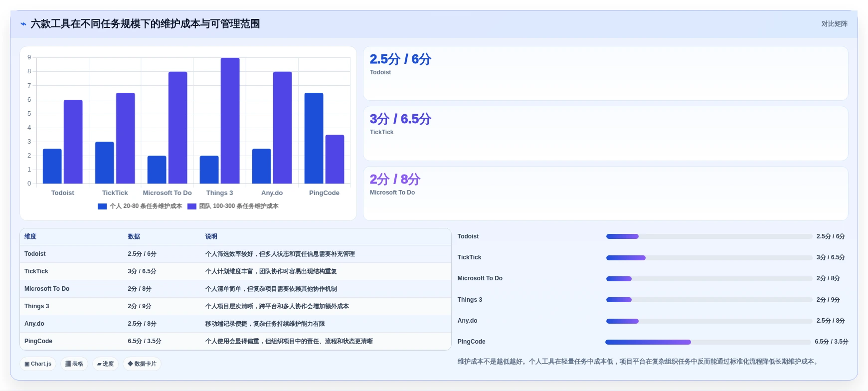Screen dimensions: 868x391
Task: Toggle the 团队 100-300 条任务维护成本 legend swatch
Action: pyautogui.click(x=192, y=206)
